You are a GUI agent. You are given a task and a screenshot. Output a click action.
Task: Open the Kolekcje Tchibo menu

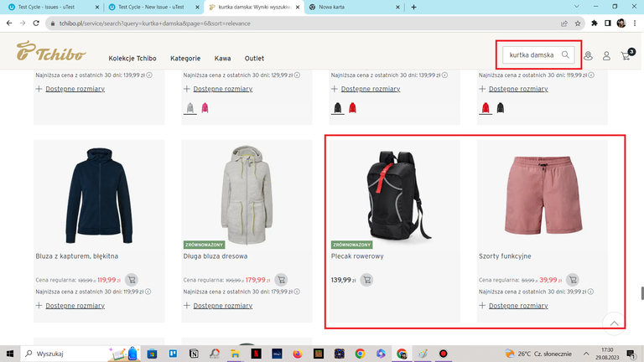(132, 59)
